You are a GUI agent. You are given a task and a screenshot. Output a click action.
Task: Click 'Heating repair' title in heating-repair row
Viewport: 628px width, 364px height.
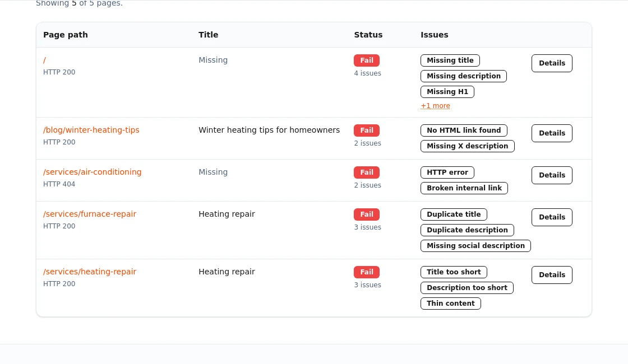227,272
